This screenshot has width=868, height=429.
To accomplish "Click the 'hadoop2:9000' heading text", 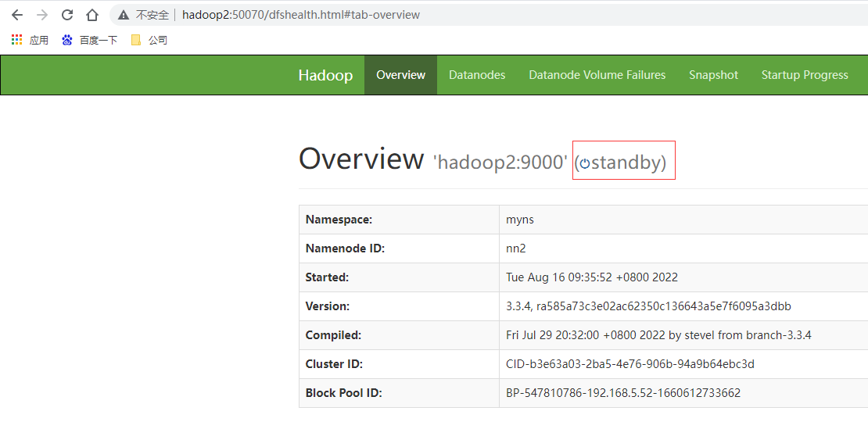I will pyautogui.click(x=500, y=162).
